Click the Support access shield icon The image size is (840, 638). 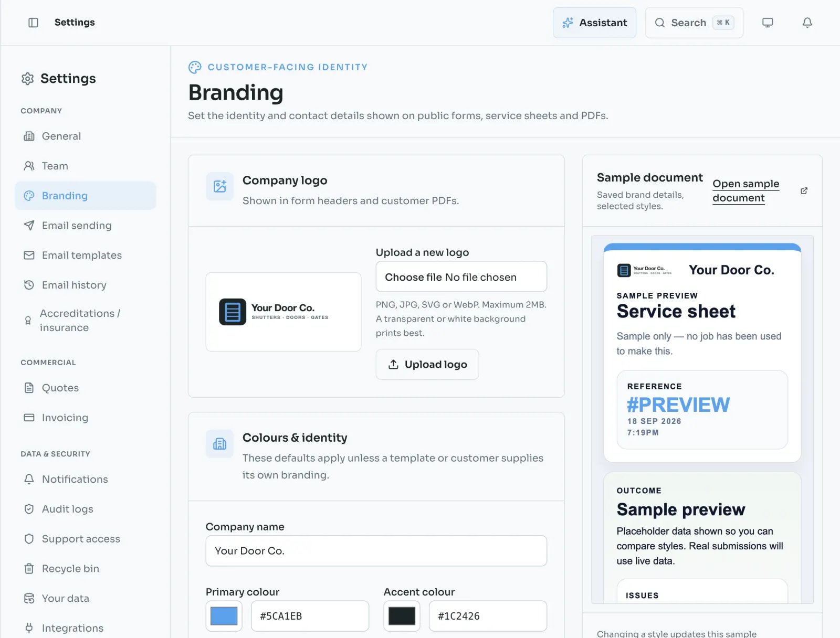[29, 539]
